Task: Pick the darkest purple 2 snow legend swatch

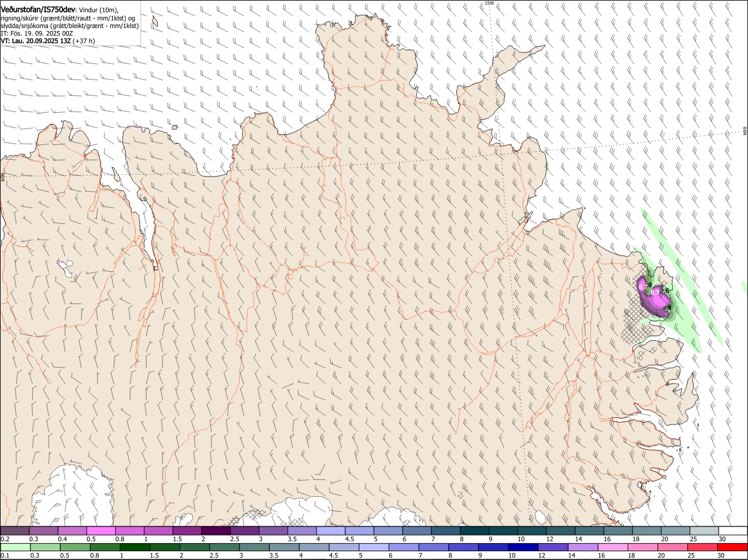Action: tap(216, 531)
